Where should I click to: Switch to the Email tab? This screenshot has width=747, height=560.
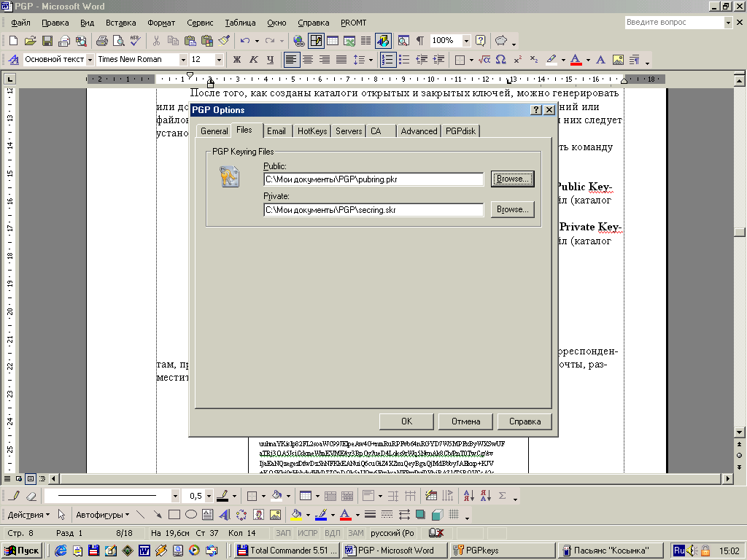276,131
